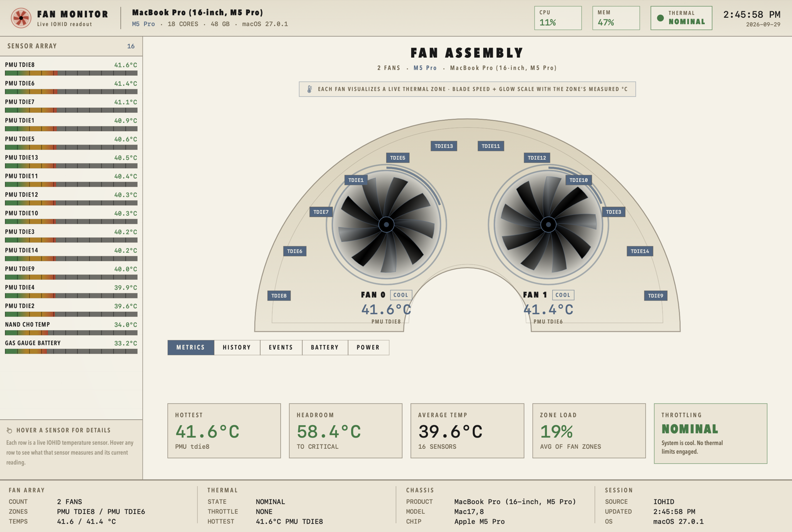
Task: Select the TDIE6 zone tag
Action: click(x=295, y=251)
